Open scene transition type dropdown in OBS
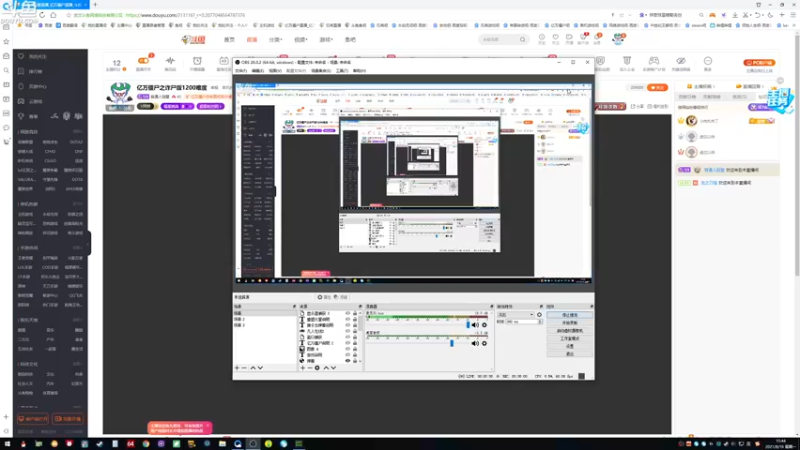Image resolution: width=800 pixels, height=450 pixels. click(515, 315)
